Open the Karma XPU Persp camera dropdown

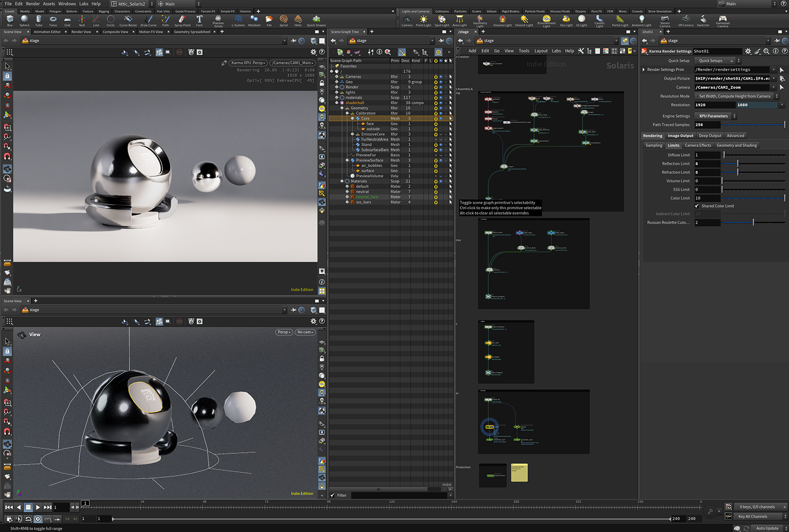coord(247,62)
